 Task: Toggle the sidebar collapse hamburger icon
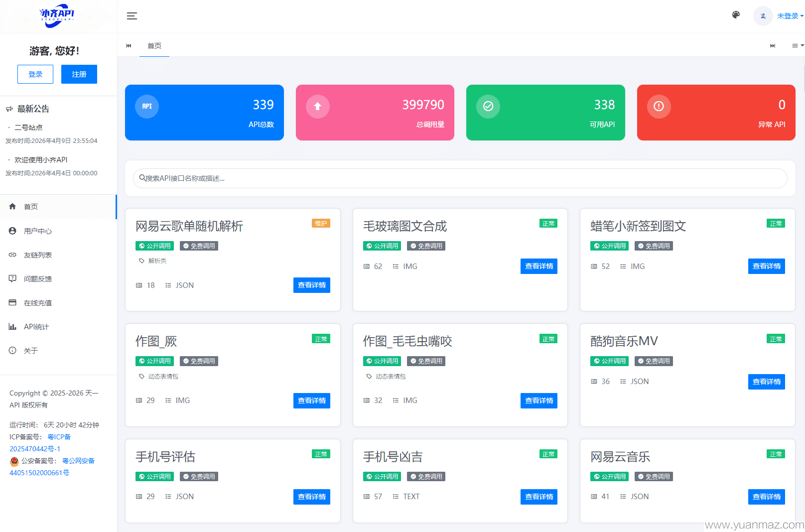[x=132, y=16]
